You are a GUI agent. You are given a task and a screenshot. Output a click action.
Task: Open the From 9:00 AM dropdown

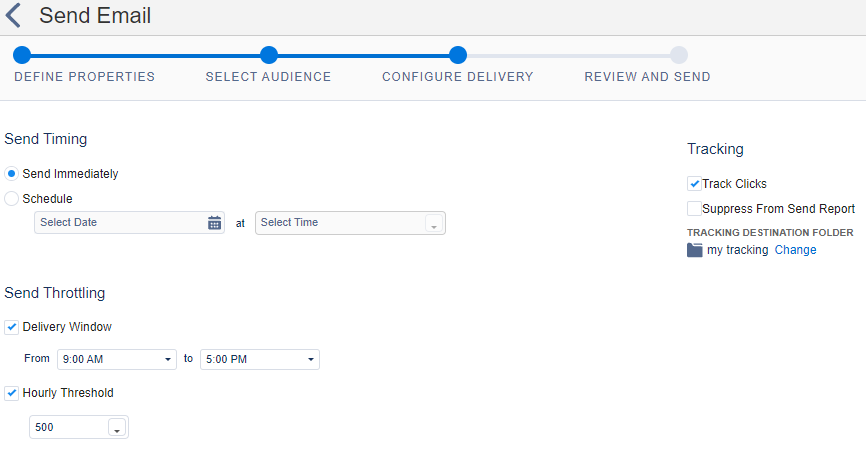[117, 359]
